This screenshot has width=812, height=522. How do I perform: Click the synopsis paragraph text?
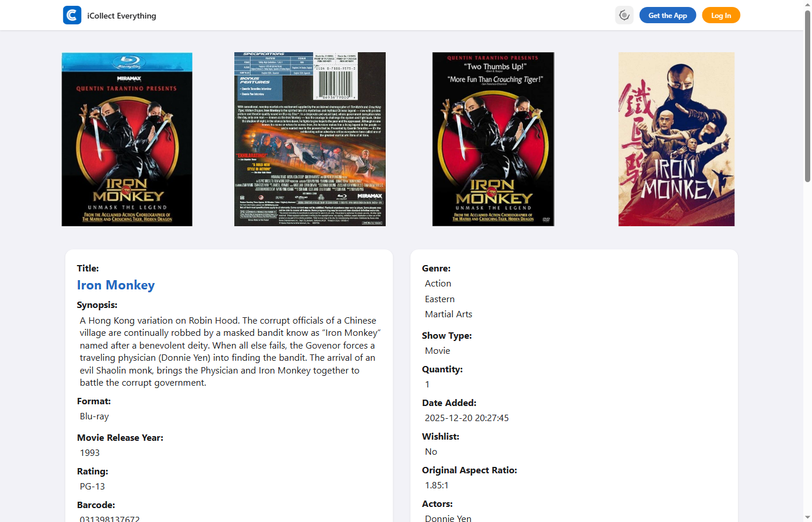click(x=230, y=351)
